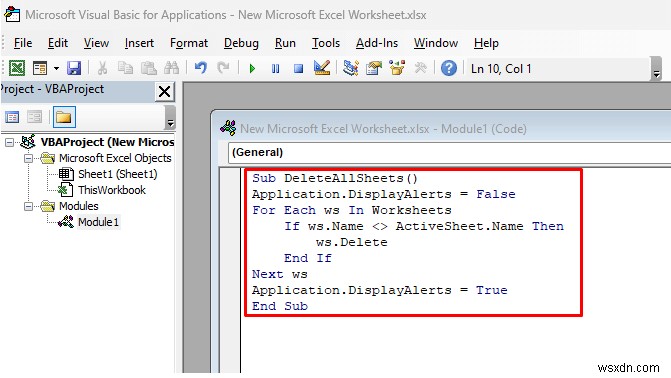
Task: Toggle Folders view in Project panel
Action: pos(64,117)
